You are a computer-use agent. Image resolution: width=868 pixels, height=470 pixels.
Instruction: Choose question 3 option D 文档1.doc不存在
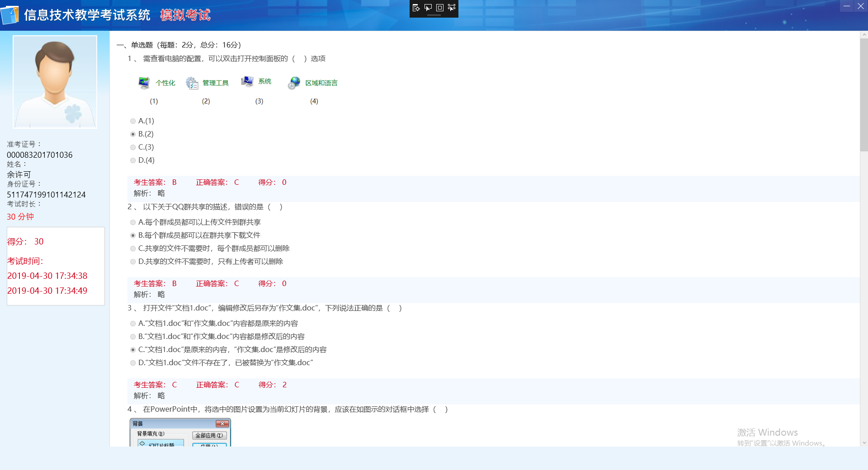click(x=133, y=363)
